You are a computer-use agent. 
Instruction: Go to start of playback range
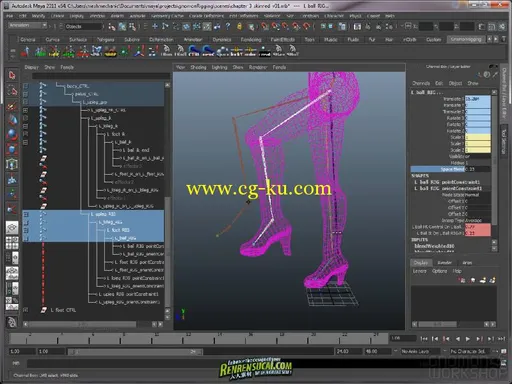point(424,339)
